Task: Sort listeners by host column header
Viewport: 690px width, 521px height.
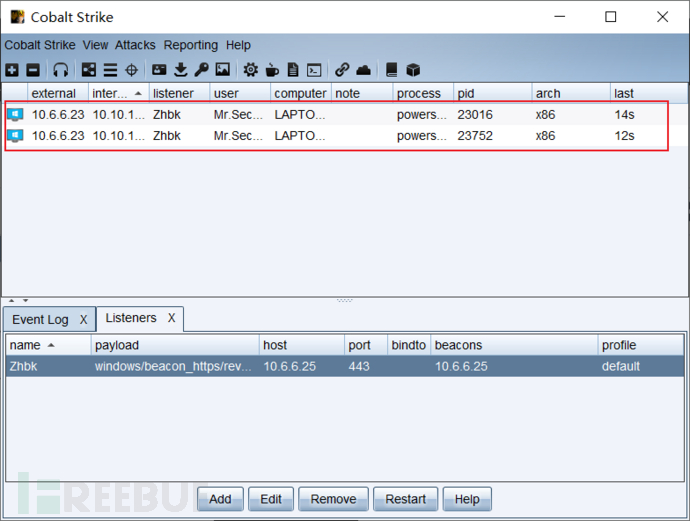Action: pyautogui.click(x=302, y=345)
